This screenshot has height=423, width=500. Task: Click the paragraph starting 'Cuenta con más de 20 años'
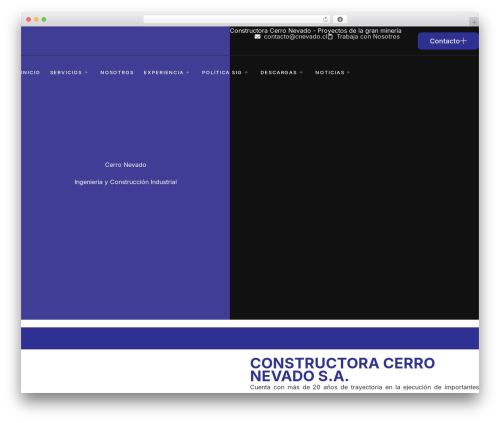364,387
